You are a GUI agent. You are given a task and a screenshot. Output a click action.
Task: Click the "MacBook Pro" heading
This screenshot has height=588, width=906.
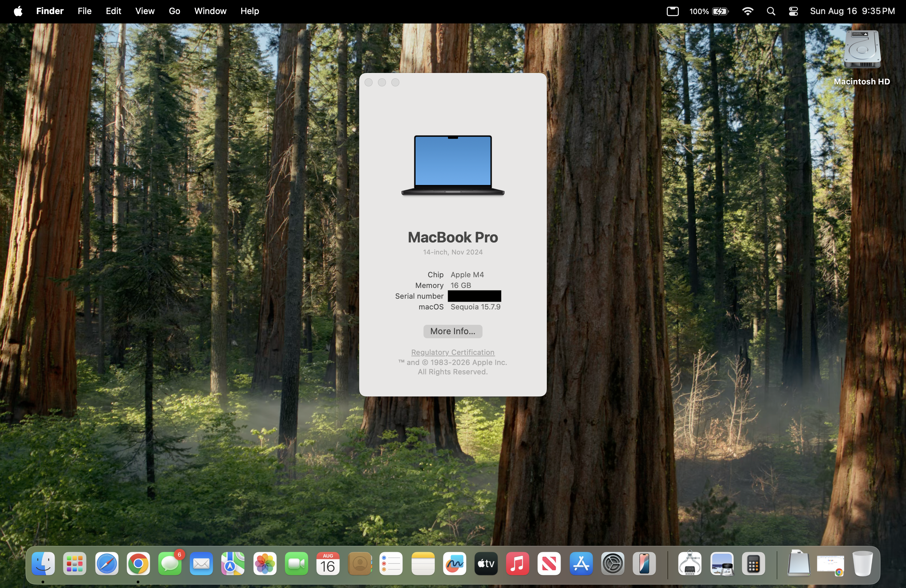453,237
